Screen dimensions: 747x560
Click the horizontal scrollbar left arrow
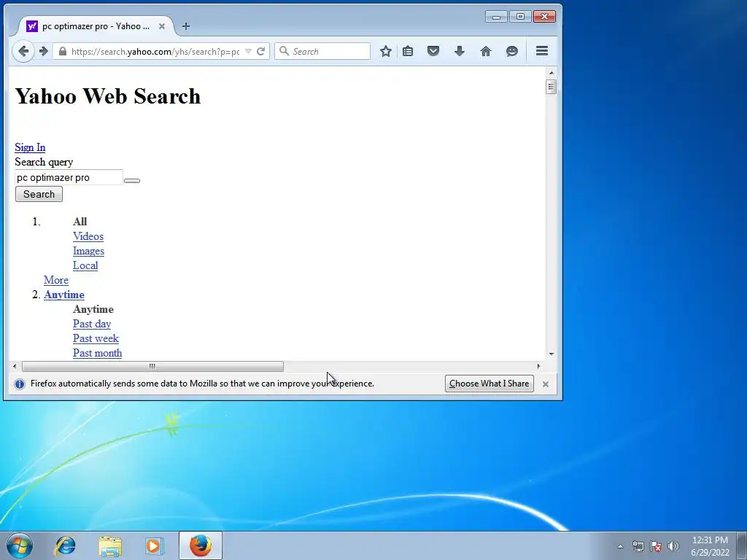coord(15,366)
